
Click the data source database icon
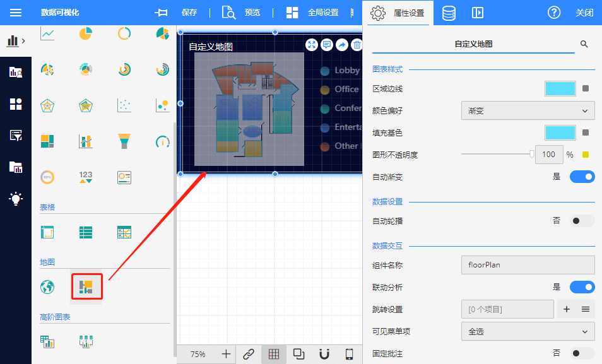(449, 13)
